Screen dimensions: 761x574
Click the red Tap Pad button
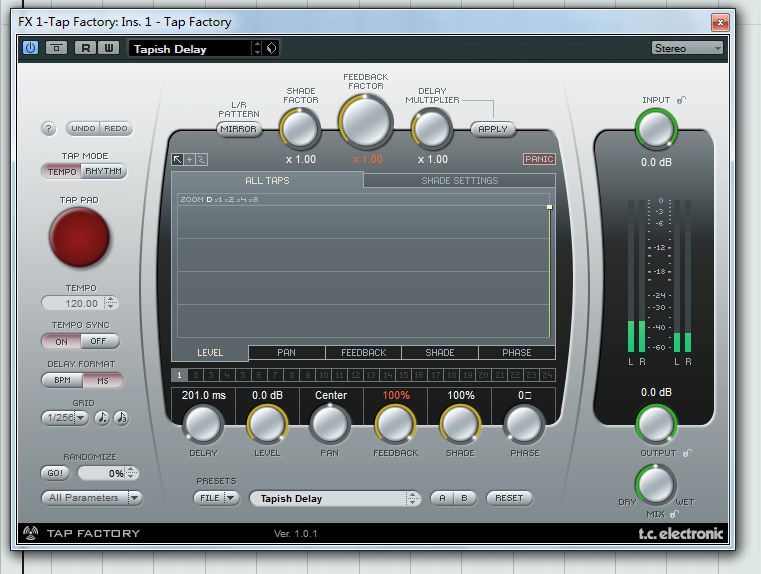[x=79, y=237]
